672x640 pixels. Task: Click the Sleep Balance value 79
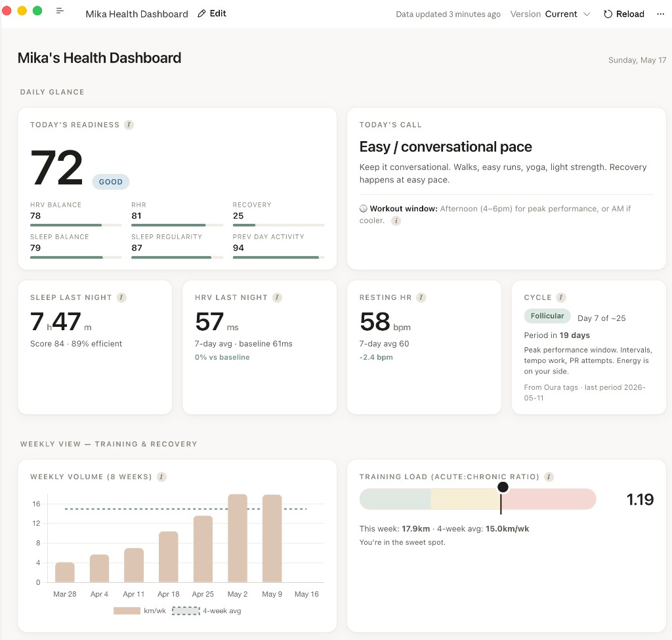35,247
